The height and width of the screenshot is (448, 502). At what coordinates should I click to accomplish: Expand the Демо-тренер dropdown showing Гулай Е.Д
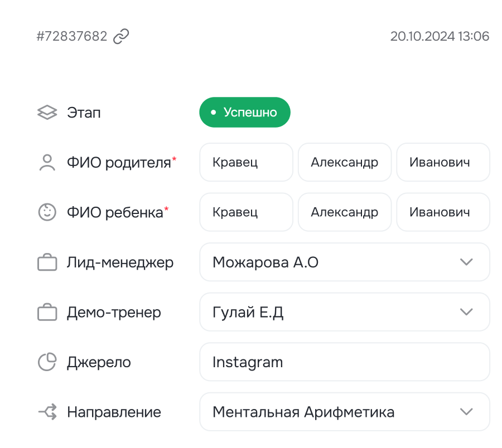344,313
